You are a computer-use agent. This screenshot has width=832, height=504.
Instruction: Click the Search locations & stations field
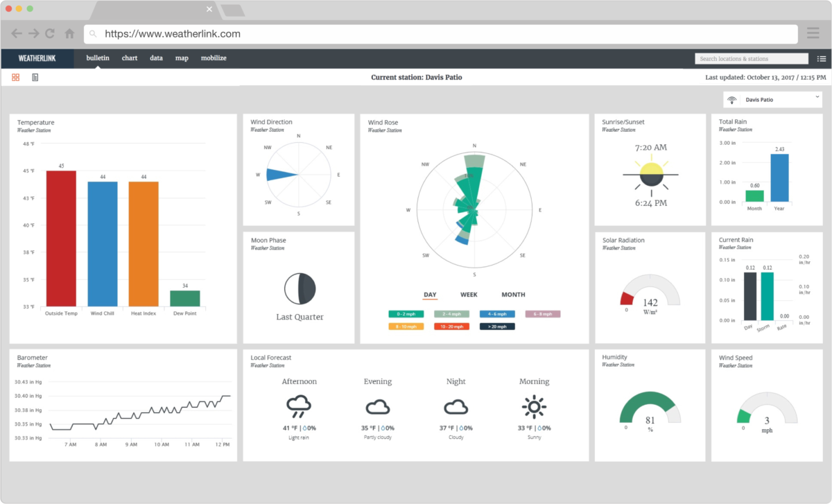751,58
